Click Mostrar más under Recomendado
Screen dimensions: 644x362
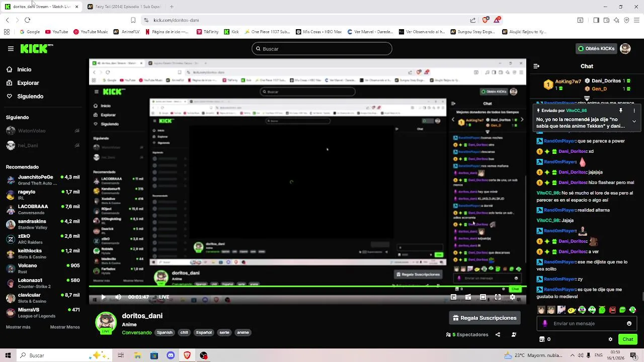(x=18, y=327)
